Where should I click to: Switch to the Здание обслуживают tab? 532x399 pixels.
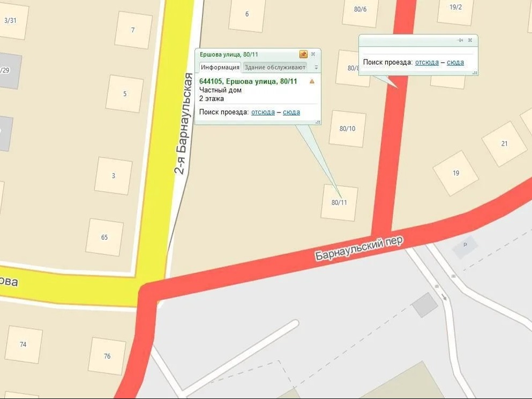275,67
